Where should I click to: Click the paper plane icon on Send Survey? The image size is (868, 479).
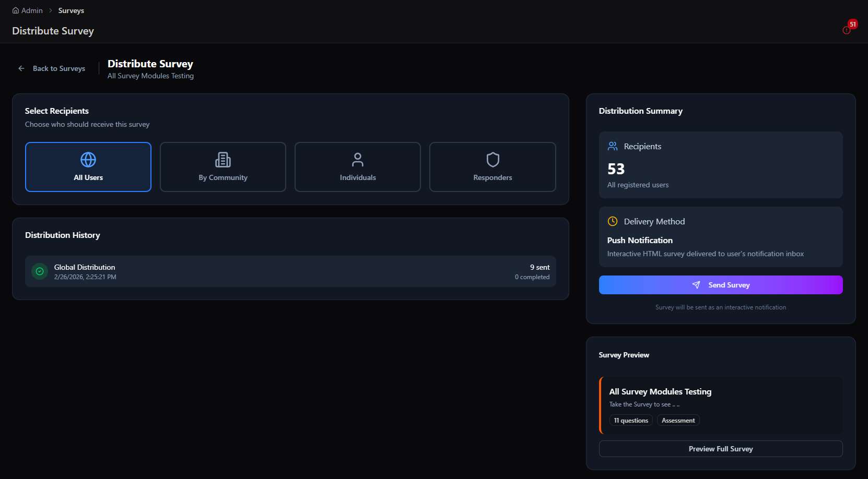click(x=696, y=285)
